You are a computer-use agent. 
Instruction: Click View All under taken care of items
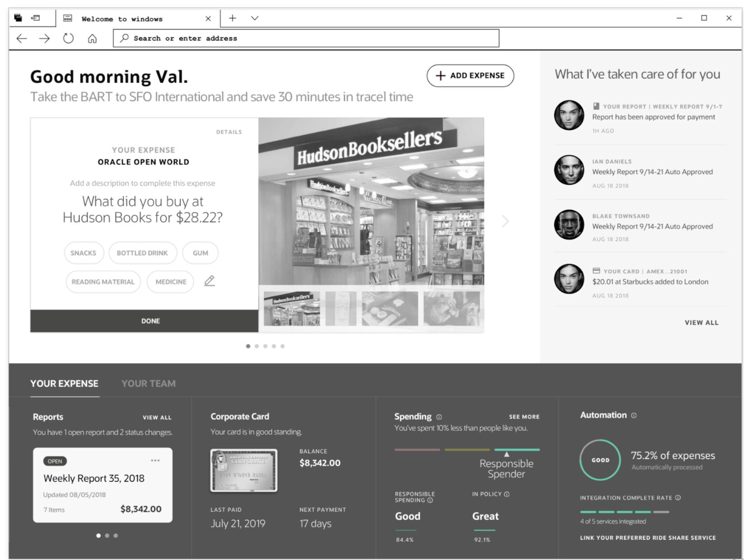click(x=701, y=322)
